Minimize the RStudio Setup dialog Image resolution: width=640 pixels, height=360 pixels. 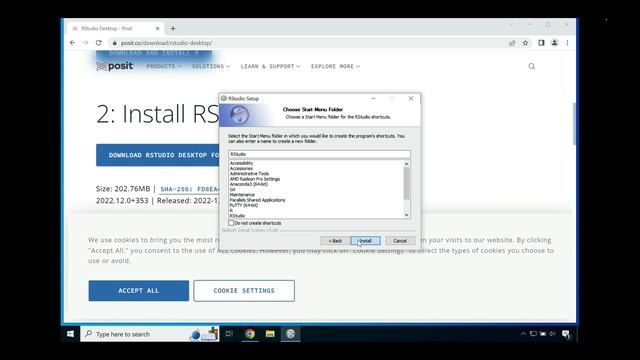tap(373, 98)
